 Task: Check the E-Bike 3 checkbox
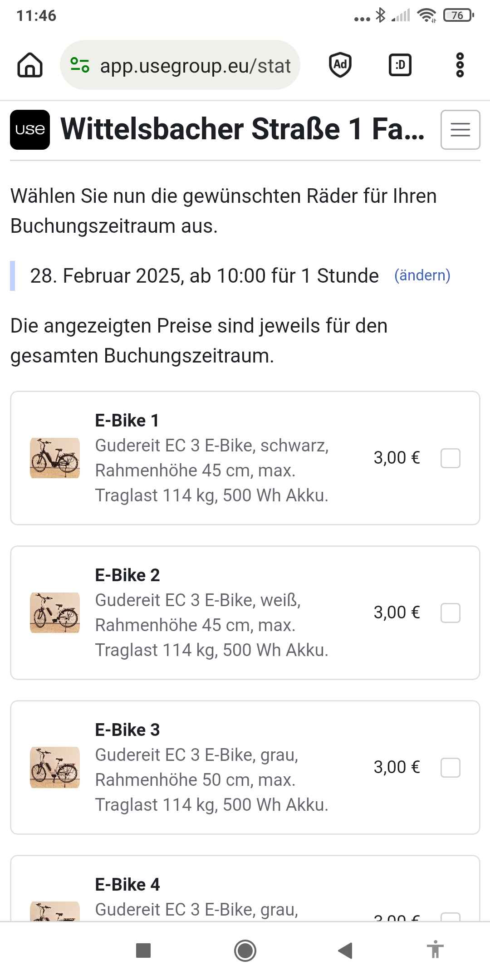(450, 768)
